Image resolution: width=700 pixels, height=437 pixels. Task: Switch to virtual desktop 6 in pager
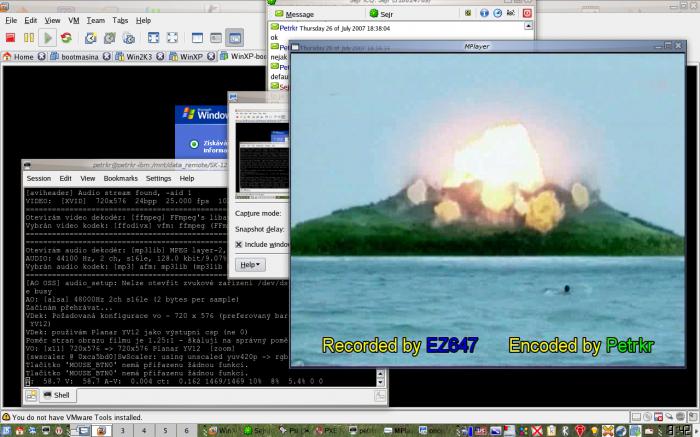(187, 431)
